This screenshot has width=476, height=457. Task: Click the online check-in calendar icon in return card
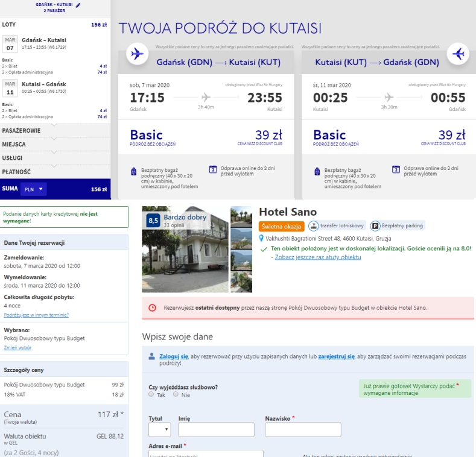coord(396,169)
